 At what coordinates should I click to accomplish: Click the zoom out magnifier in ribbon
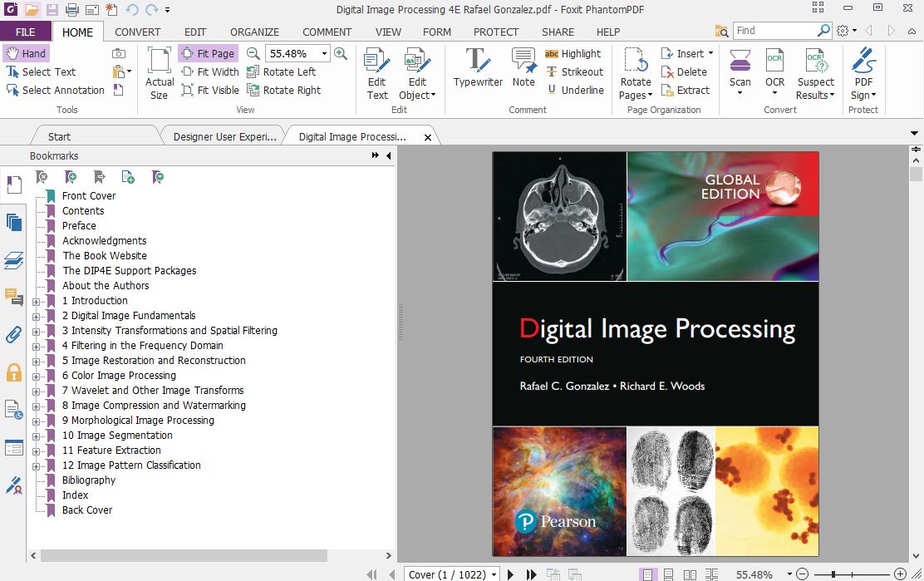(x=253, y=54)
